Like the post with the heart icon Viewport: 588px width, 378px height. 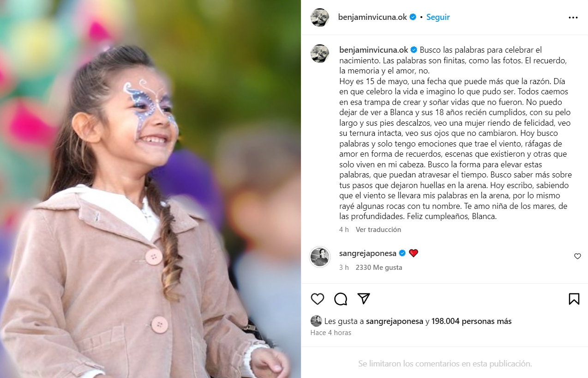pyautogui.click(x=318, y=299)
